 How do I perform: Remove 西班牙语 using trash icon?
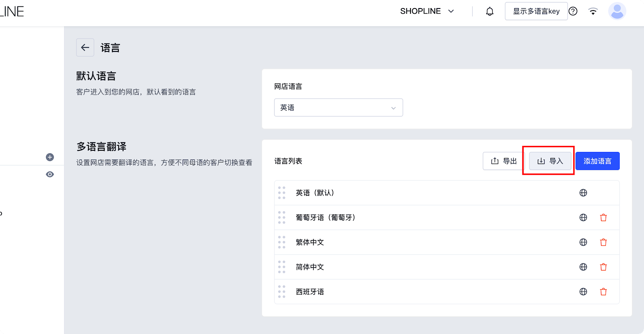pyautogui.click(x=603, y=292)
